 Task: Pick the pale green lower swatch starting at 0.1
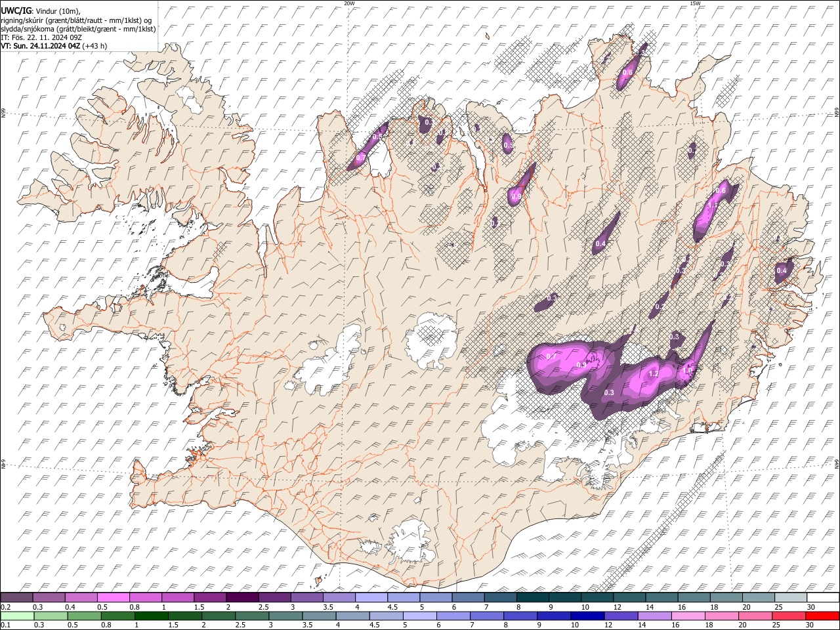tap(17, 616)
